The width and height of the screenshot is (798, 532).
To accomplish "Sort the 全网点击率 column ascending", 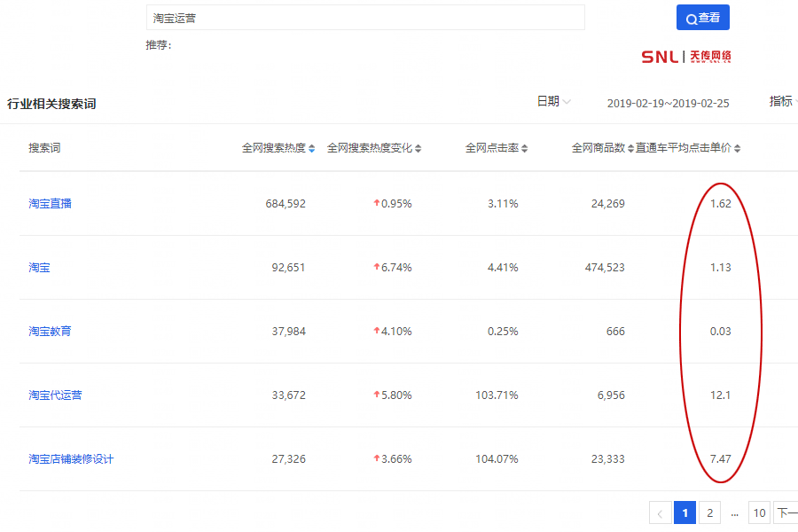I will (x=523, y=148).
